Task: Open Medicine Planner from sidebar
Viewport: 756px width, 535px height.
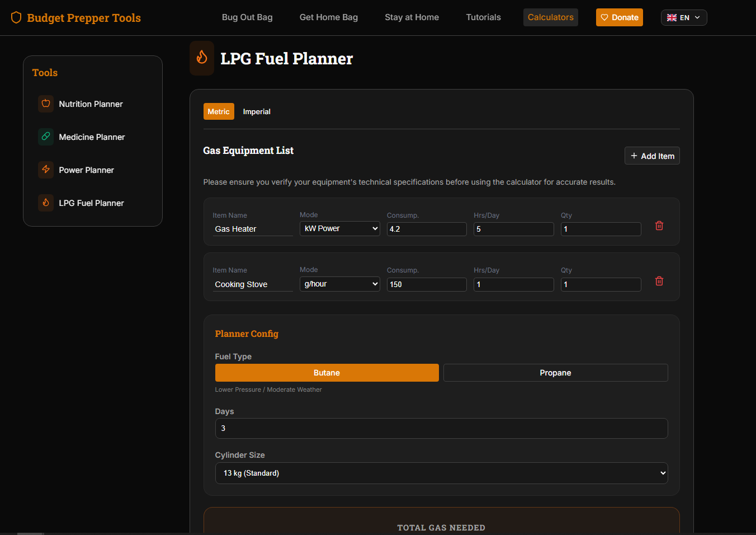Action: [x=93, y=137]
